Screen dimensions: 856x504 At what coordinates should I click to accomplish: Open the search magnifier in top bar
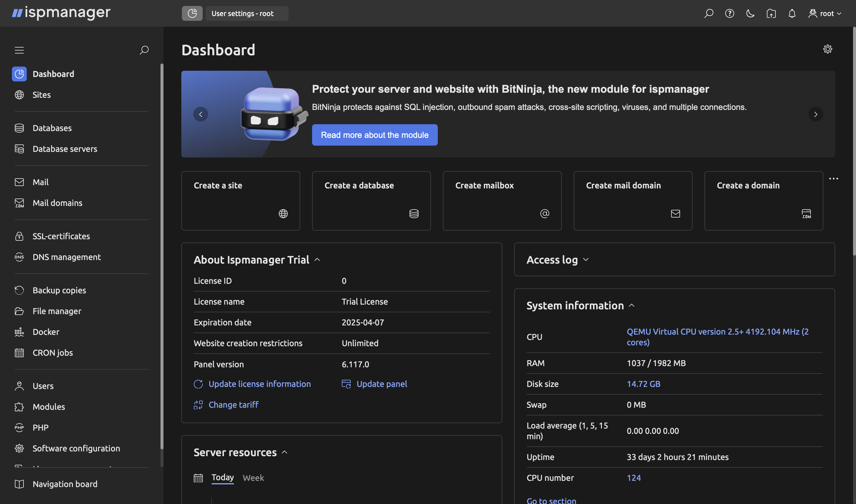click(x=709, y=13)
